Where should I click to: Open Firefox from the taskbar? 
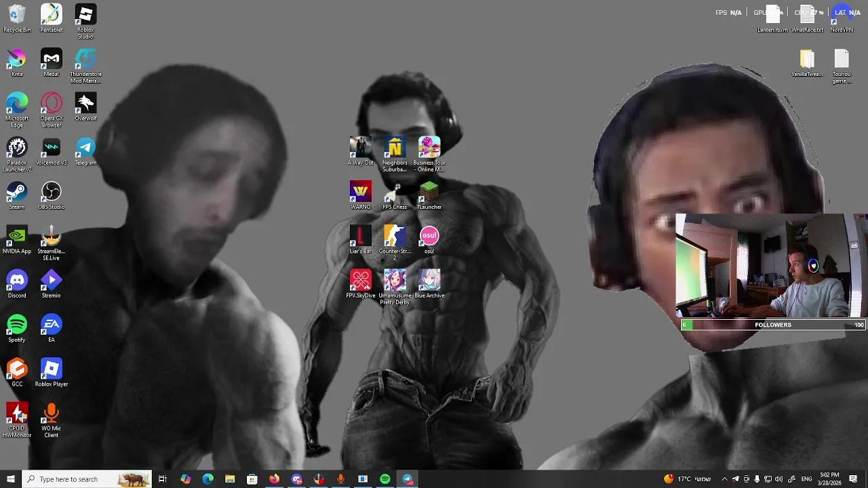(x=274, y=479)
